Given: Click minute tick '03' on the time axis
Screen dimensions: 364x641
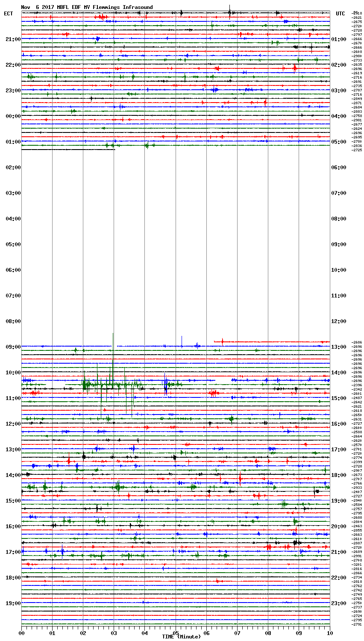Looking at the screenshot, I should pos(114,633).
